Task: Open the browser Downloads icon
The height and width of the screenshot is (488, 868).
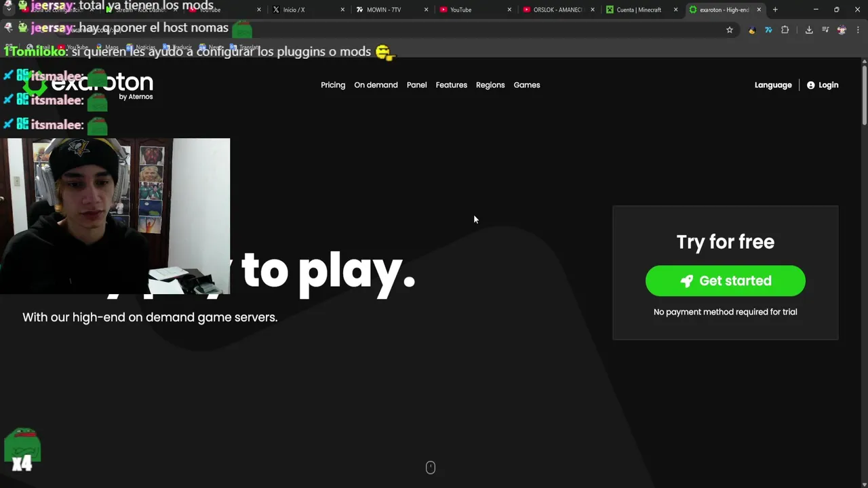Action: pos(809,30)
